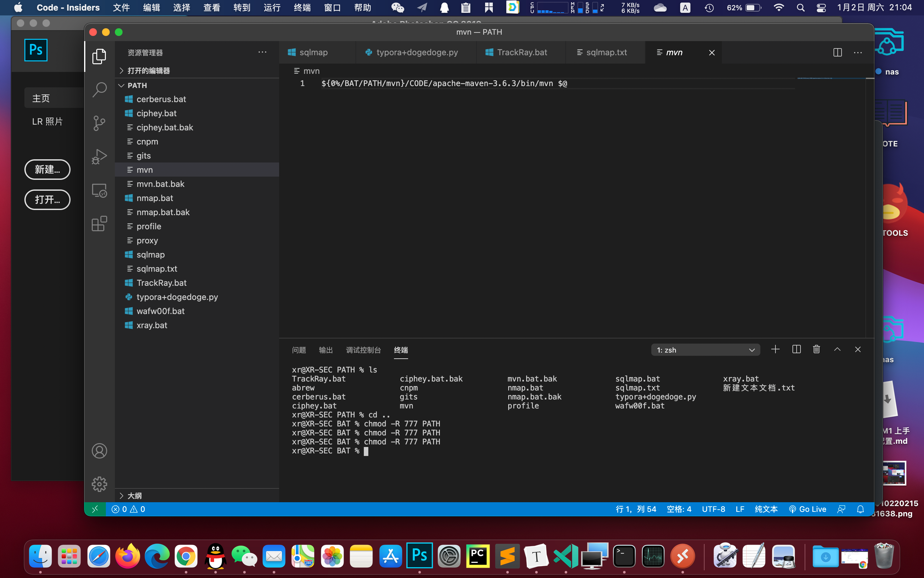
Task: Open the Accounts menu icon
Action: [99, 451]
